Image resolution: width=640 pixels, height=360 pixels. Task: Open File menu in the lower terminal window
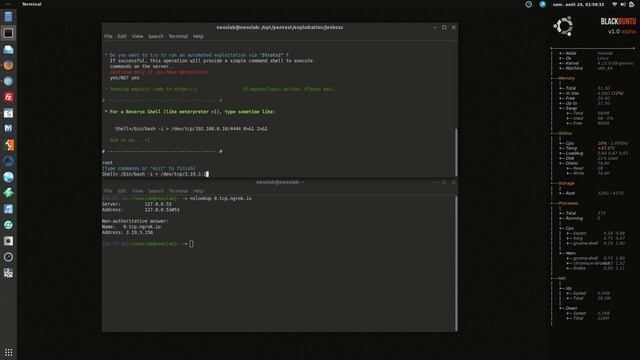[x=108, y=191]
